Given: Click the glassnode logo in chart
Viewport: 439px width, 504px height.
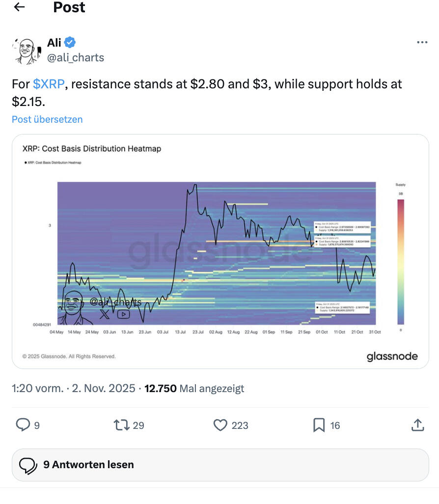Looking at the screenshot, I should coord(392,357).
